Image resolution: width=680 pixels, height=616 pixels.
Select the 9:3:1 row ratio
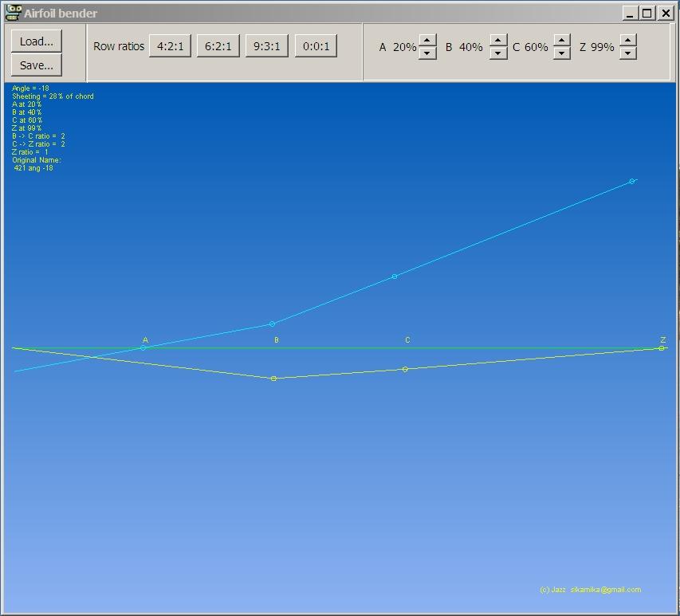(x=266, y=46)
